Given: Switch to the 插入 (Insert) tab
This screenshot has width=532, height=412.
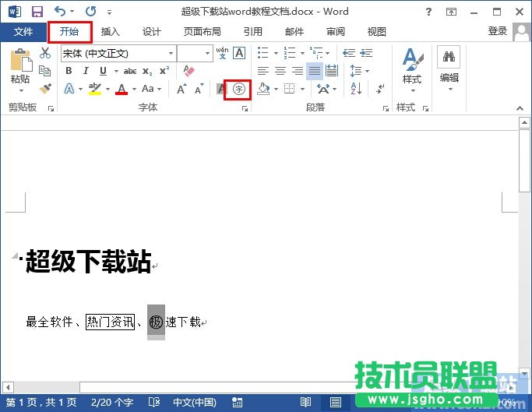Looking at the screenshot, I should tap(111, 32).
